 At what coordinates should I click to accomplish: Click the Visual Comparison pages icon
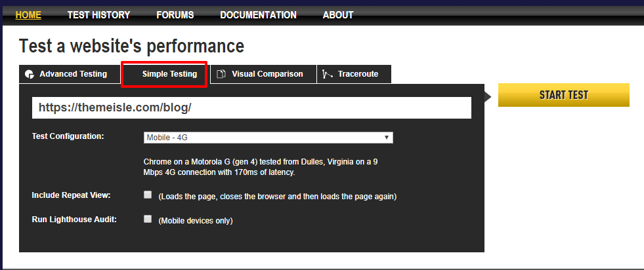221,75
